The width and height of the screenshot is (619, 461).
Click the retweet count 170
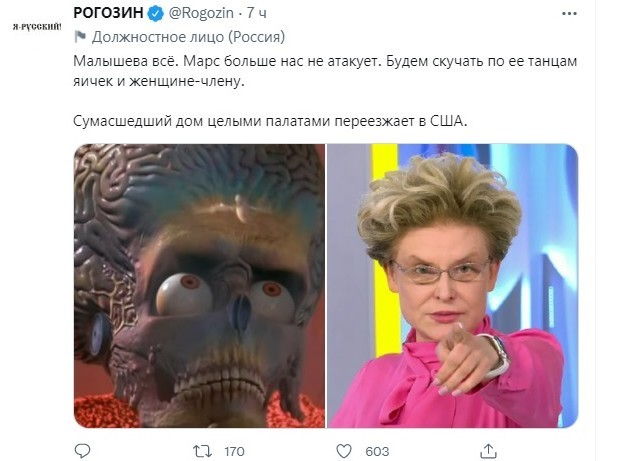(234, 451)
